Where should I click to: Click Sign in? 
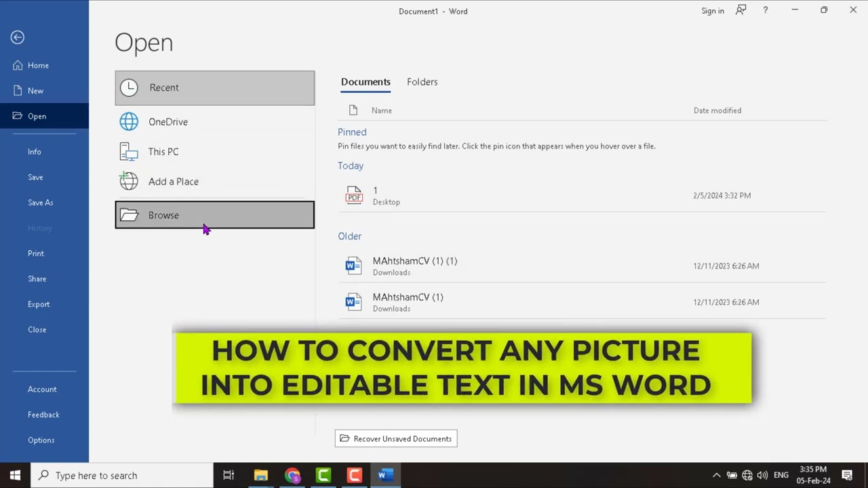tap(713, 11)
